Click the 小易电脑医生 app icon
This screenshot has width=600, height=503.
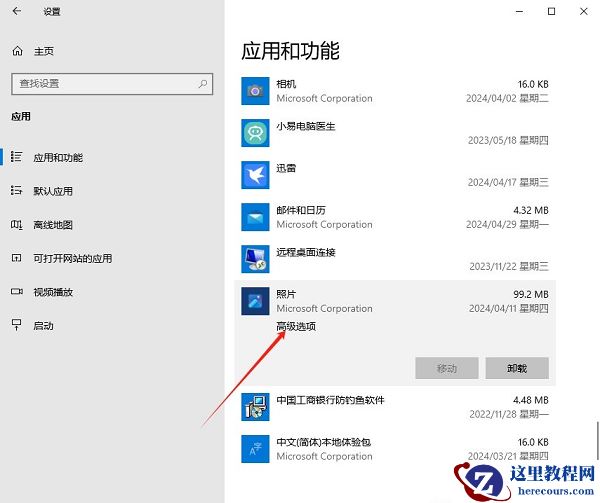(x=255, y=133)
